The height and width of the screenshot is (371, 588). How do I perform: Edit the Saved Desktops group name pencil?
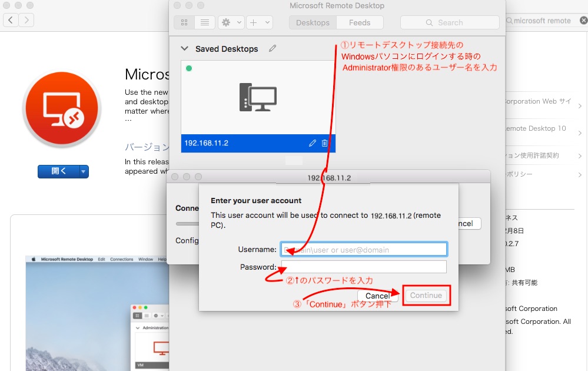[x=273, y=48]
